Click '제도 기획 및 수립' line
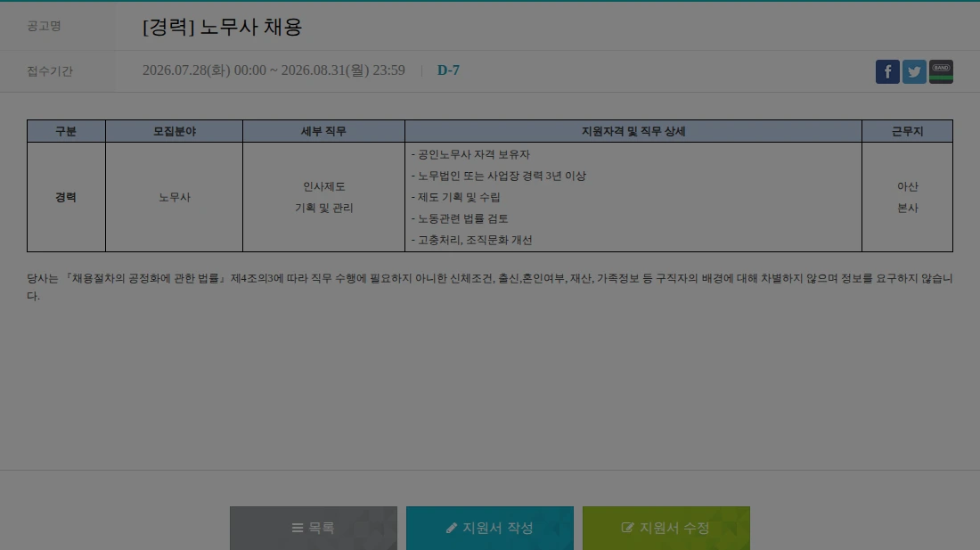 (455, 197)
